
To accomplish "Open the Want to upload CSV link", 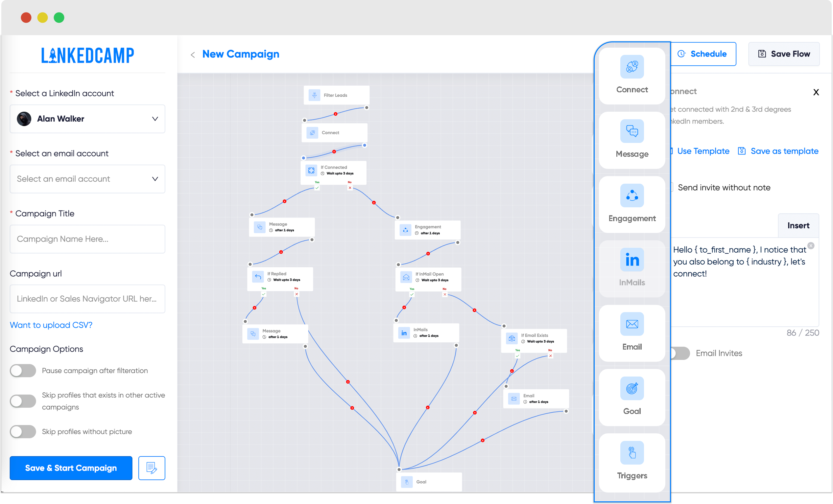I will coord(51,325).
